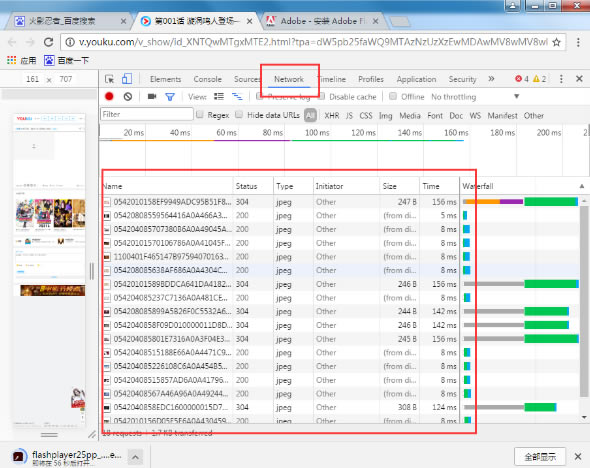Open the No throttling dropdown

click(475, 97)
